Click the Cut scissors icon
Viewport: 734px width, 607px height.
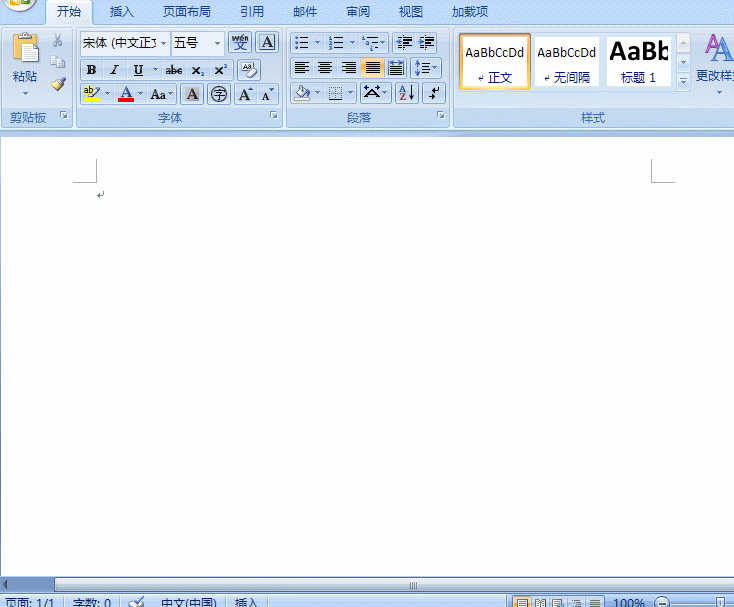click(x=58, y=40)
